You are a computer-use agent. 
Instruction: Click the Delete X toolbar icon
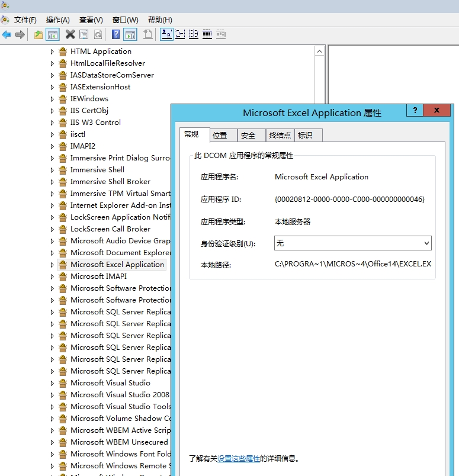tap(70, 34)
